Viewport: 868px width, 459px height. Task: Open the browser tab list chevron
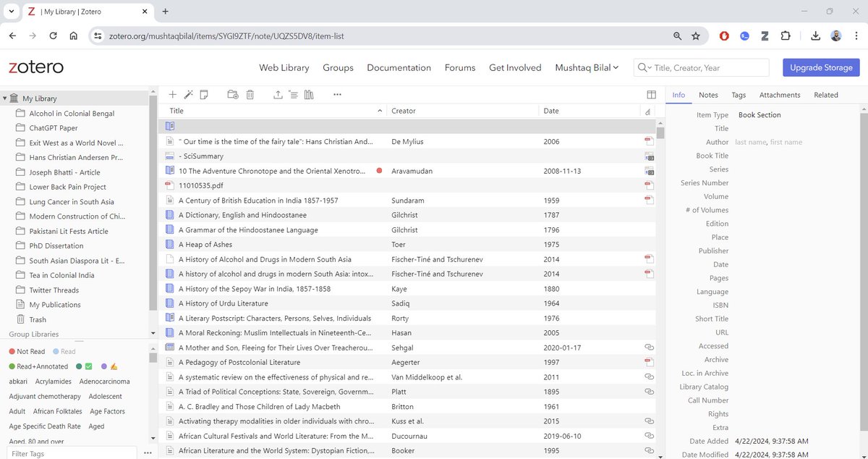point(12,12)
